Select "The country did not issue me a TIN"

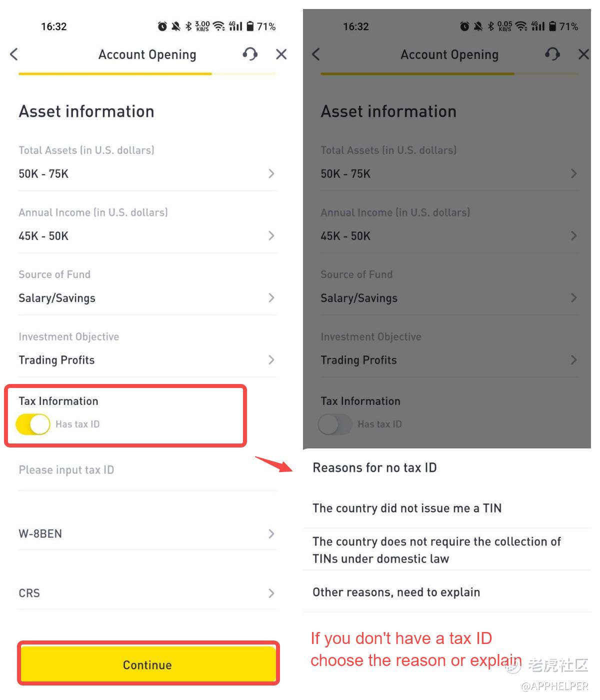407,508
